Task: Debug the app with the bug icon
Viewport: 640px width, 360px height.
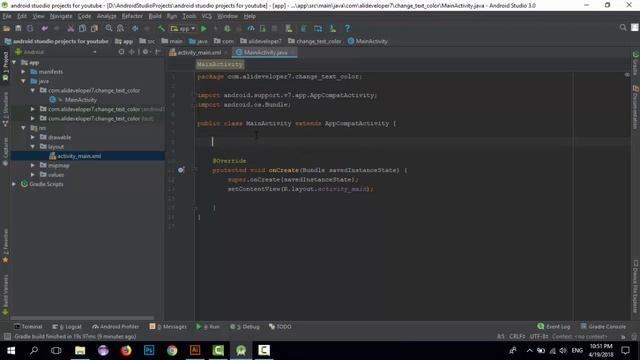Action: 227,29
